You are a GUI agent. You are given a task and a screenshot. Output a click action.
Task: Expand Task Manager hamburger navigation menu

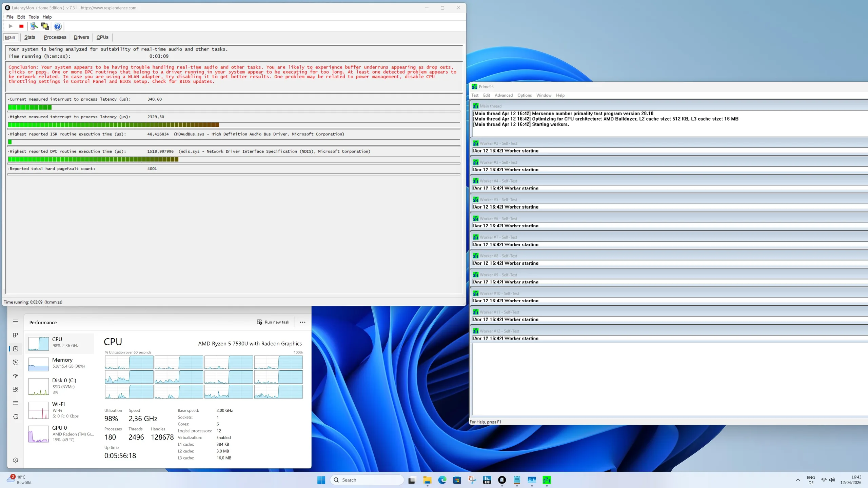click(x=16, y=322)
